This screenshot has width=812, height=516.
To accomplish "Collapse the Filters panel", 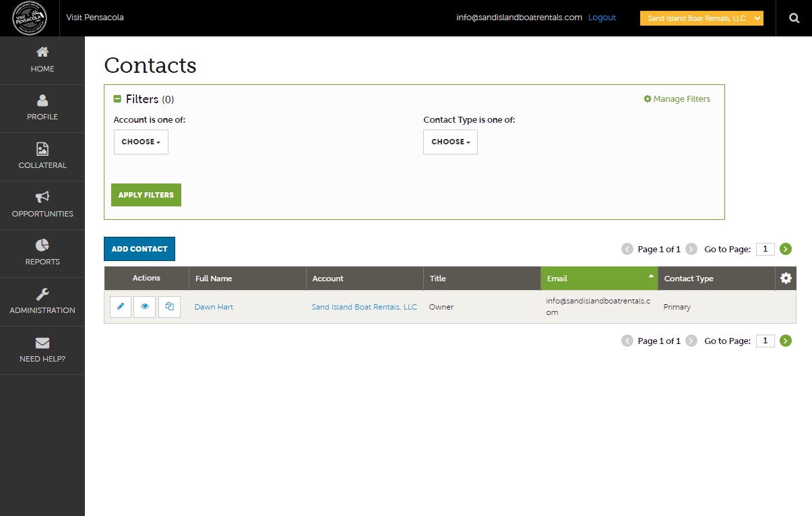I will 117,99.
